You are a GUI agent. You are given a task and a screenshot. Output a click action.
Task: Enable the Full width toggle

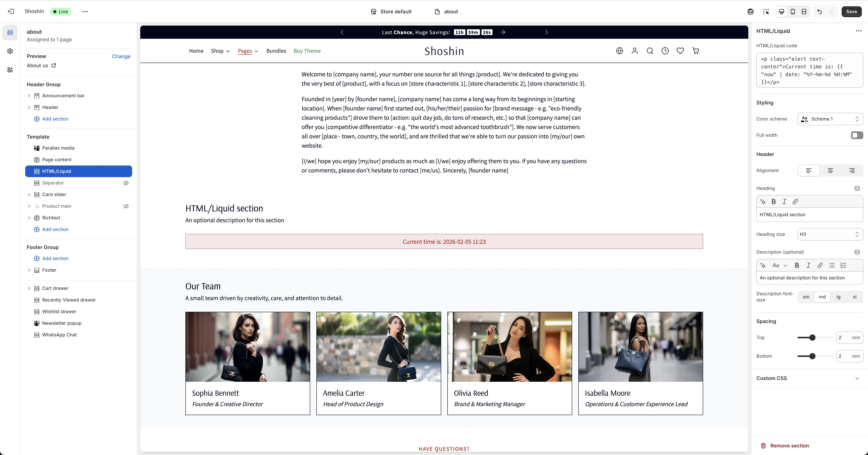click(856, 135)
